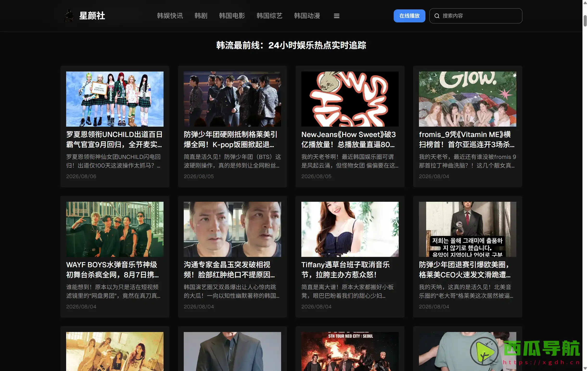Image resolution: width=588 pixels, height=371 pixels.
Task: Click the 金昌玉 bruised face thumbnail
Action: [232, 229]
